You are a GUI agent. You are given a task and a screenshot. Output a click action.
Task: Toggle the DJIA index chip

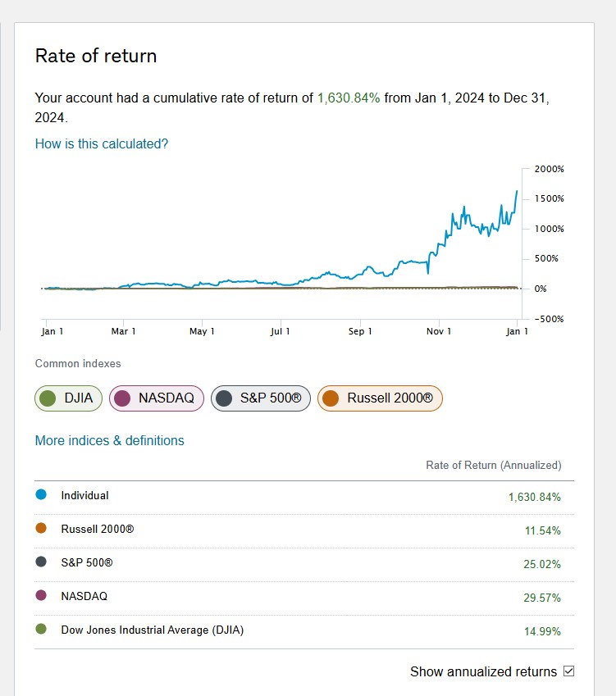pos(69,398)
